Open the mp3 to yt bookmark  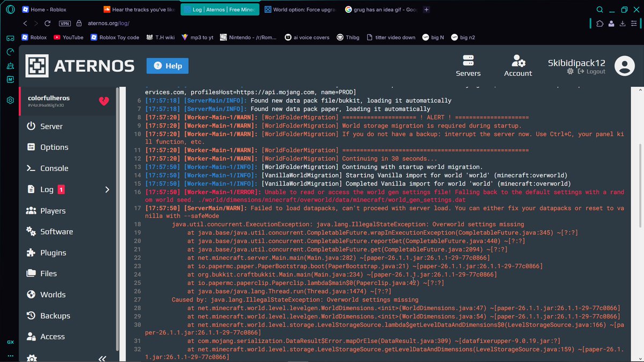(197, 38)
